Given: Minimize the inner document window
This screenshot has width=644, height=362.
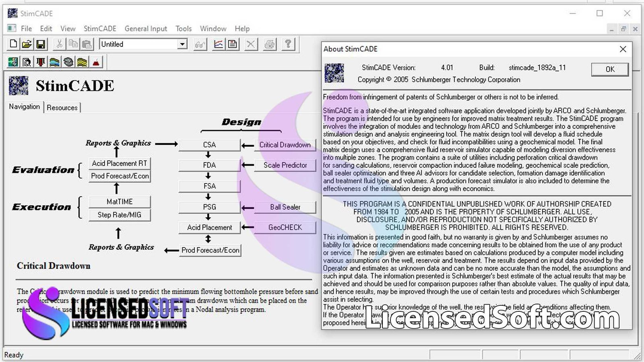Looking at the screenshot, I should tap(611, 29).
